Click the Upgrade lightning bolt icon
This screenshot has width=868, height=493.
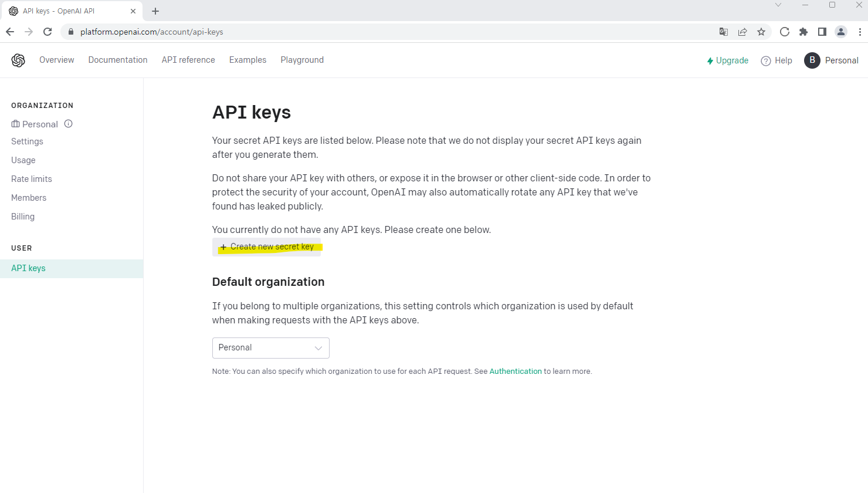(x=710, y=61)
